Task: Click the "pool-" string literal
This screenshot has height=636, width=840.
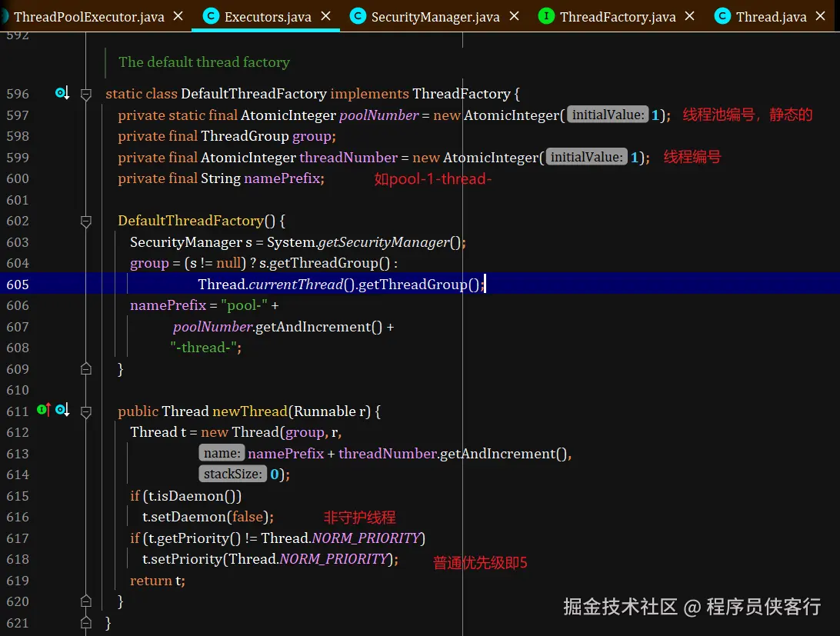Action: coord(245,305)
